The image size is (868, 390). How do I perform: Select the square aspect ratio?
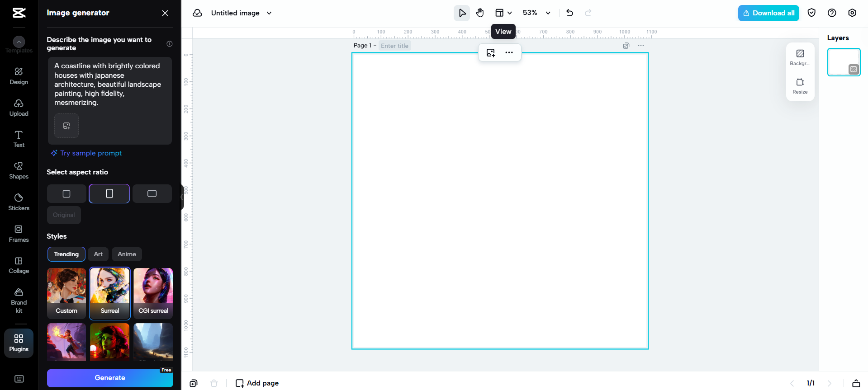point(66,194)
